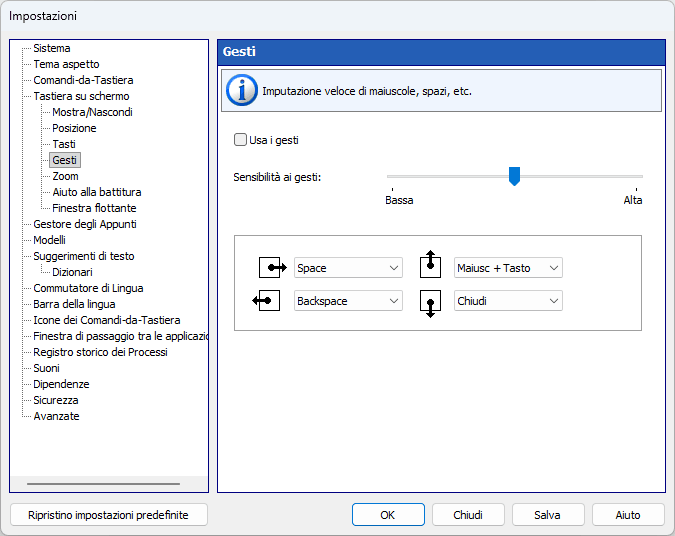
Task: Select Suoni in the tree
Action: [x=46, y=368]
